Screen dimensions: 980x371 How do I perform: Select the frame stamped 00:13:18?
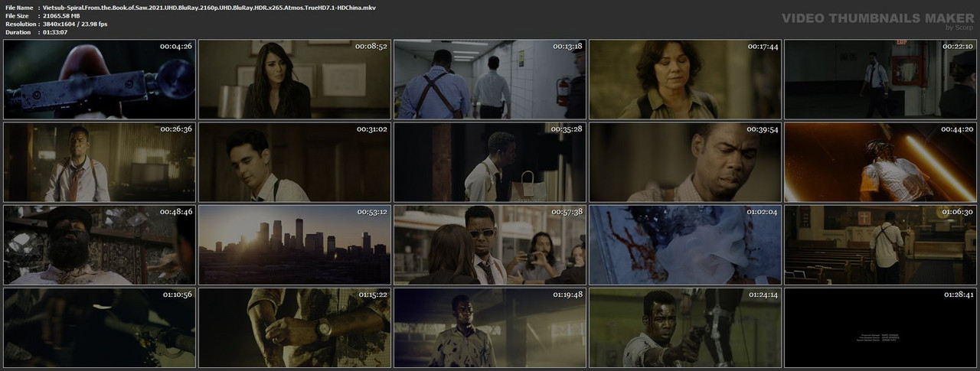point(490,80)
